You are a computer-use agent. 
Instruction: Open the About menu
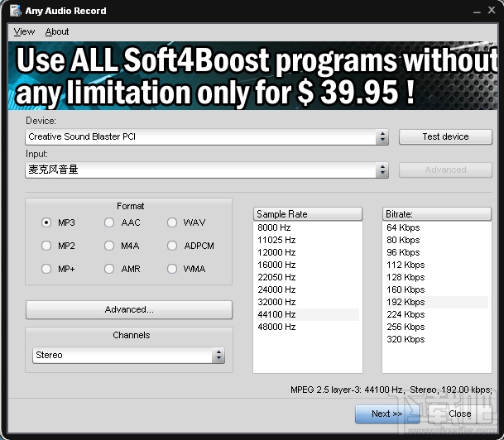coord(57,31)
